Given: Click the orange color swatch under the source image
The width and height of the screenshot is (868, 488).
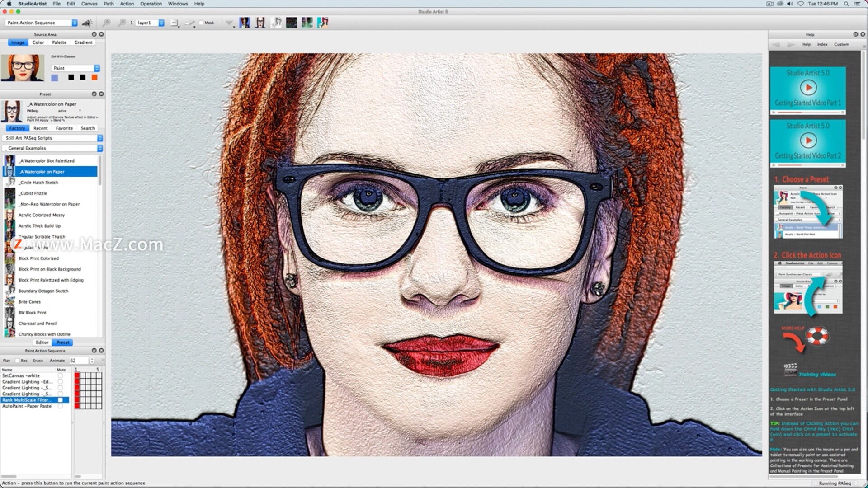Looking at the screenshot, I should point(94,77).
